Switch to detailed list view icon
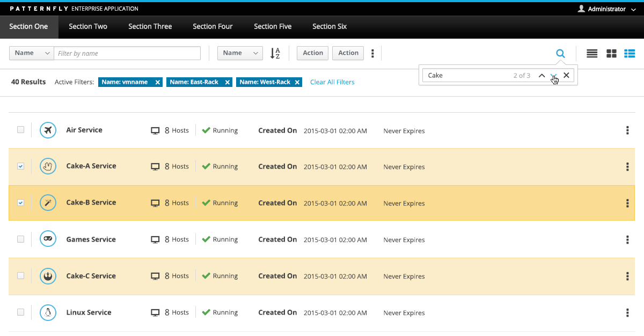The width and height of the screenshot is (644, 336). tap(630, 53)
